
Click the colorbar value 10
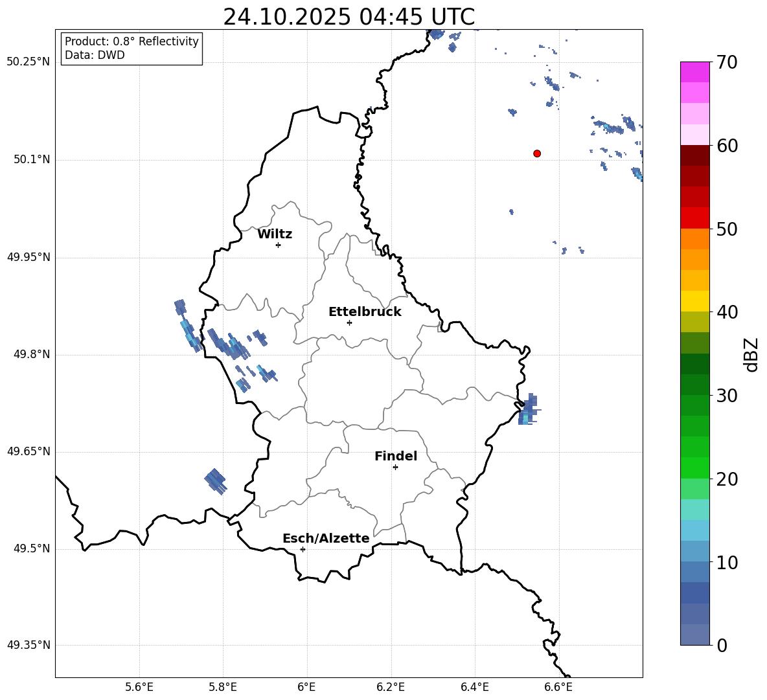pos(727,563)
